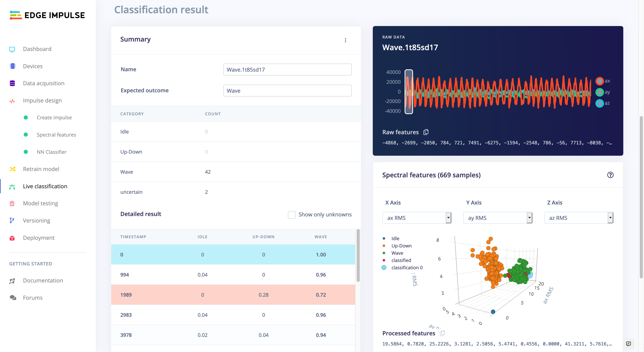The width and height of the screenshot is (644, 352).
Task: Click the Dashboard monitor icon
Action: (x=12, y=49)
